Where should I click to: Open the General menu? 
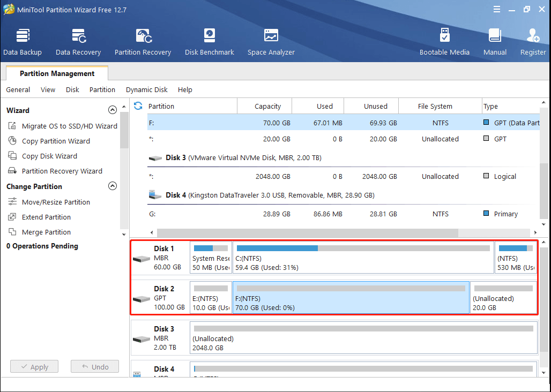click(18, 90)
